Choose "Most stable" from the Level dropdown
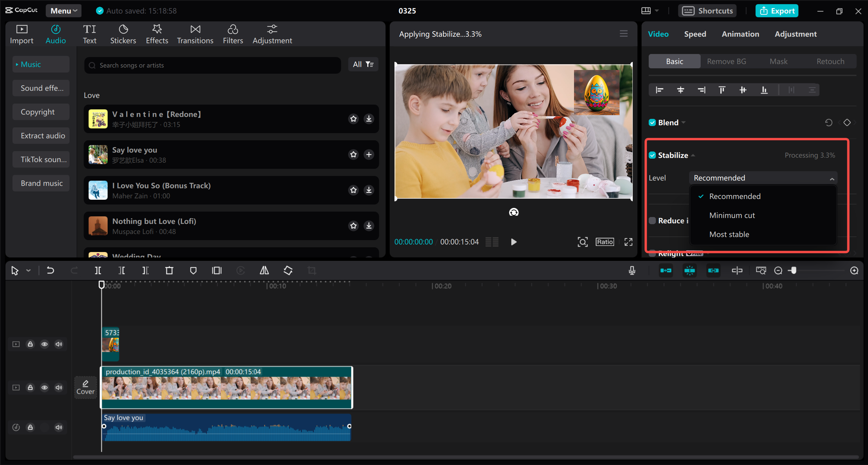The image size is (868, 465). tap(729, 234)
